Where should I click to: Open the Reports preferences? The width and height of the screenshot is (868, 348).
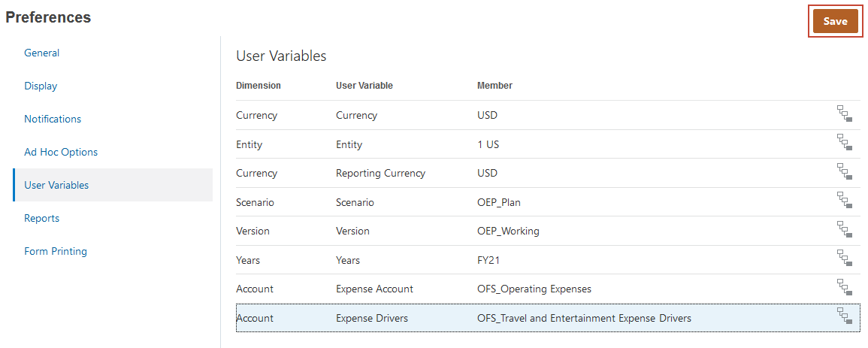point(41,218)
